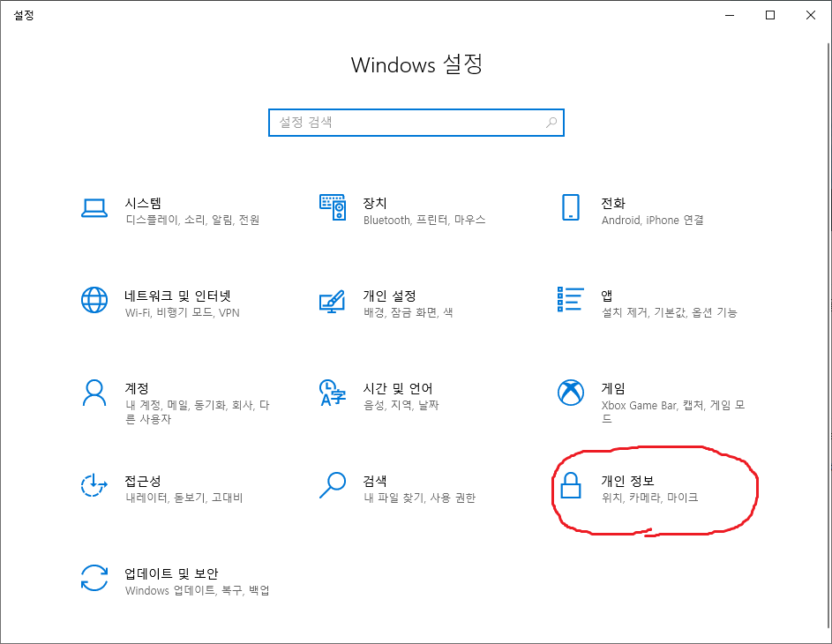The image size is (832, 644).
Task: Select the globe icon for 네트워크 및 인터넷
Action: click(94, 300)
